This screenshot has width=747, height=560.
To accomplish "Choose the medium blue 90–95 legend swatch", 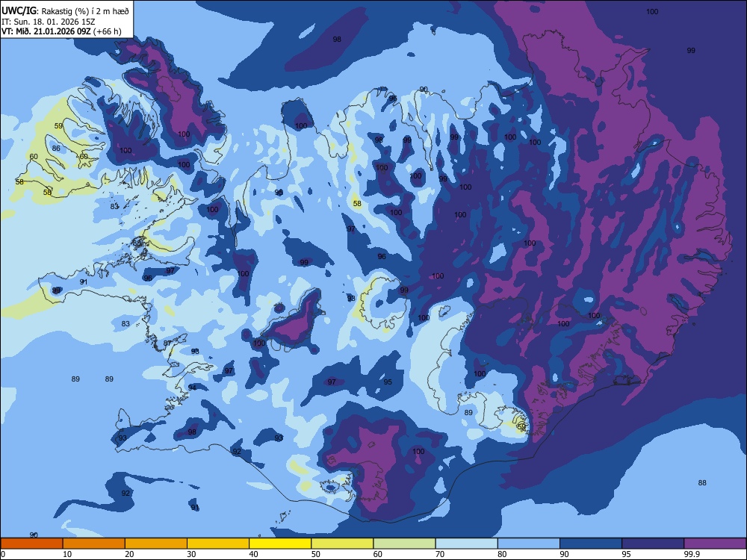I will (591, 544).
